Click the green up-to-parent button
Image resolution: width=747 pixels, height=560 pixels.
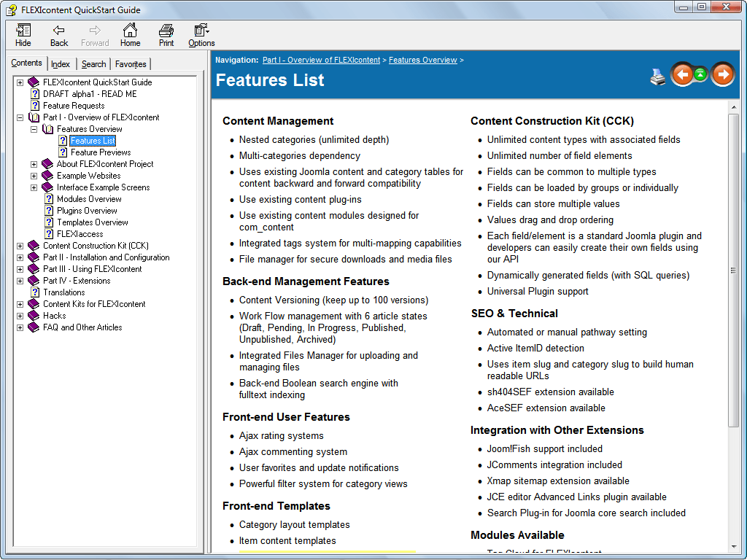[700, 74]
